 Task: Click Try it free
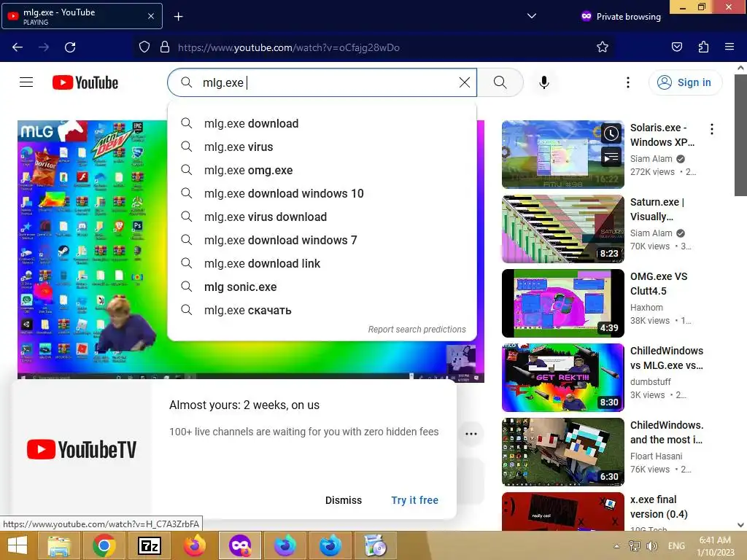point(414,500)
